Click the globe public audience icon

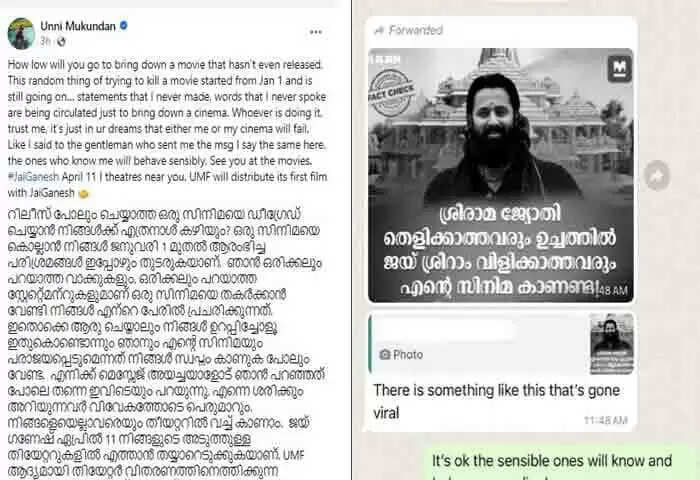click(61, 42)
